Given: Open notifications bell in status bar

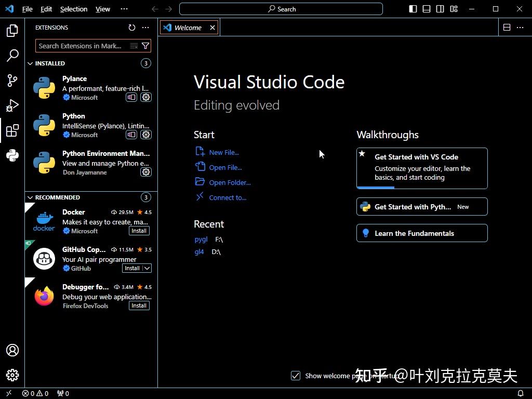Looking at the screenshot, I should tap(521, 393).
